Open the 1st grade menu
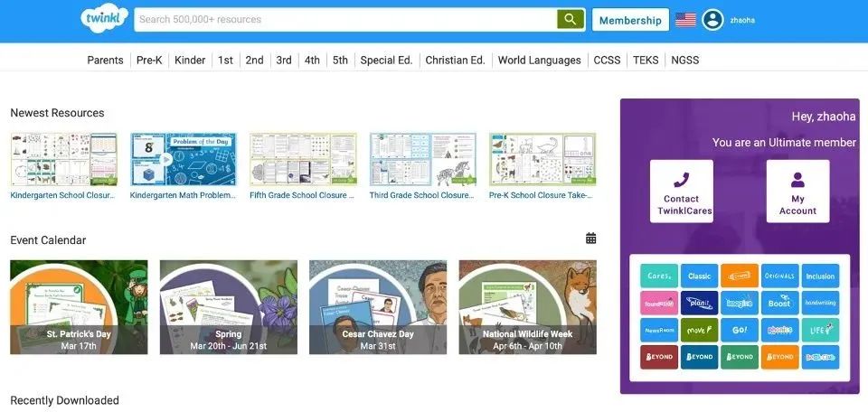 coord(225,61)
